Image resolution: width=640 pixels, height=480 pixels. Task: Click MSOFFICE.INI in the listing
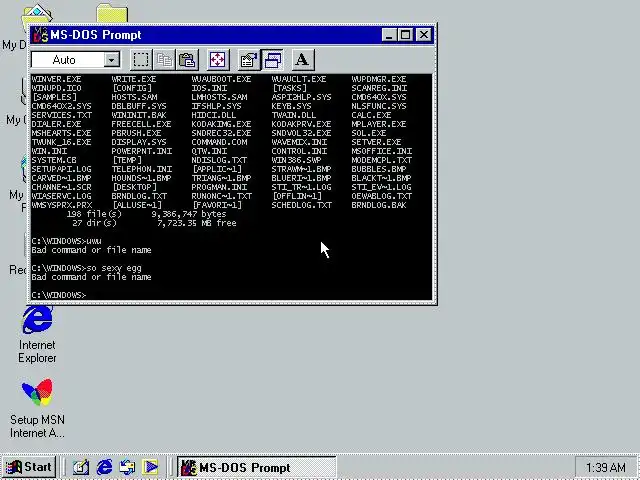(382, 151)
